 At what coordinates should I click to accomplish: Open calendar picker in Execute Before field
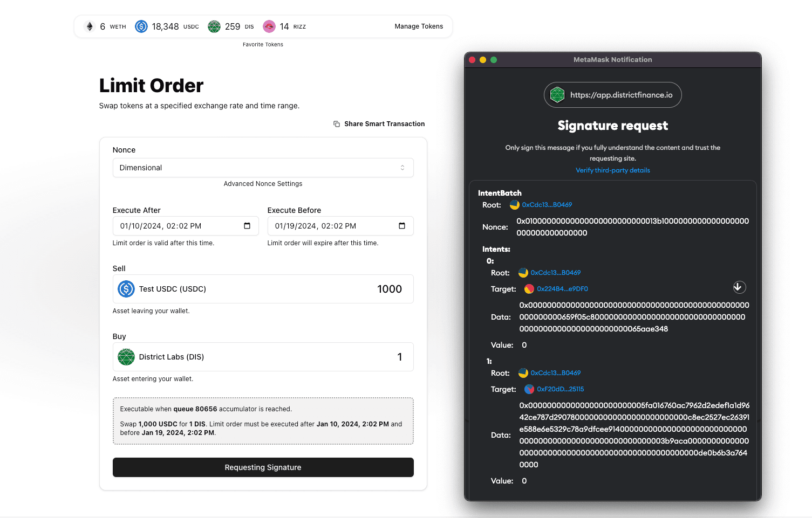coord(402,226)
